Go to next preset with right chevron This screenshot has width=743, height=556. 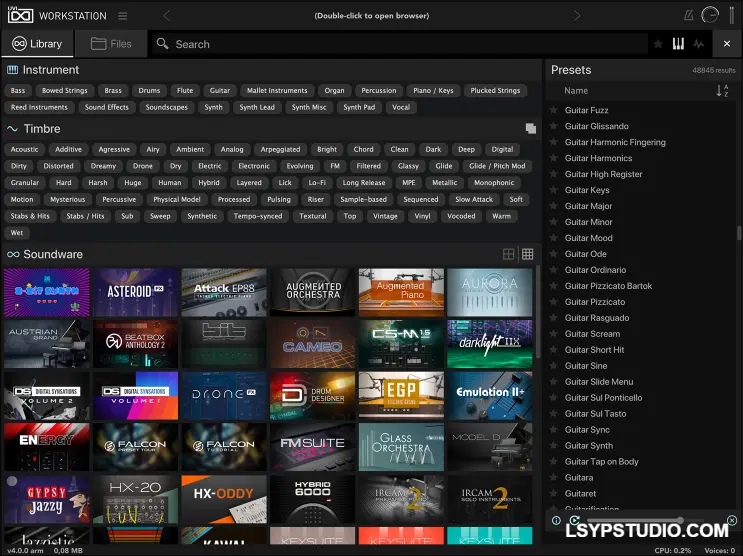pos(577,16)
